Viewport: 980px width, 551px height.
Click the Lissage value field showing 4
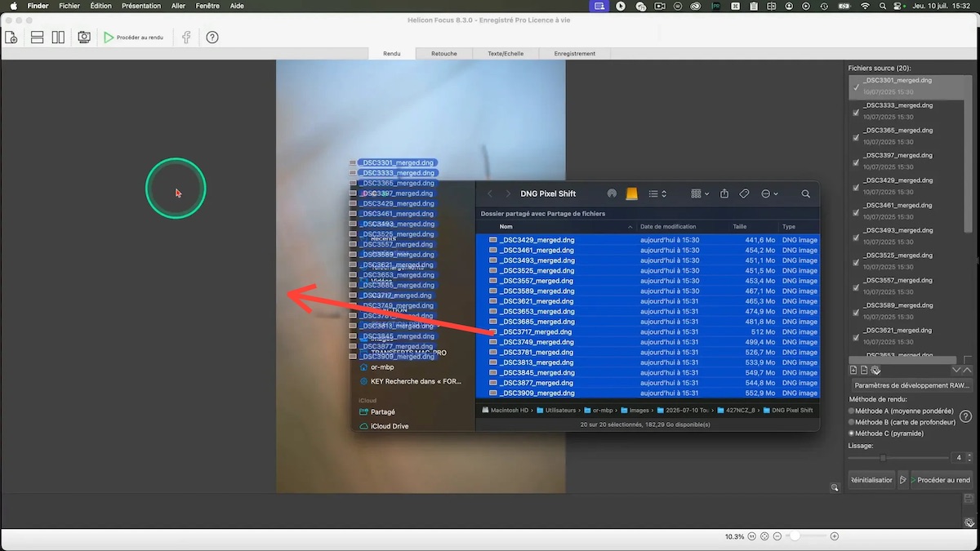[x=959, y=458]
